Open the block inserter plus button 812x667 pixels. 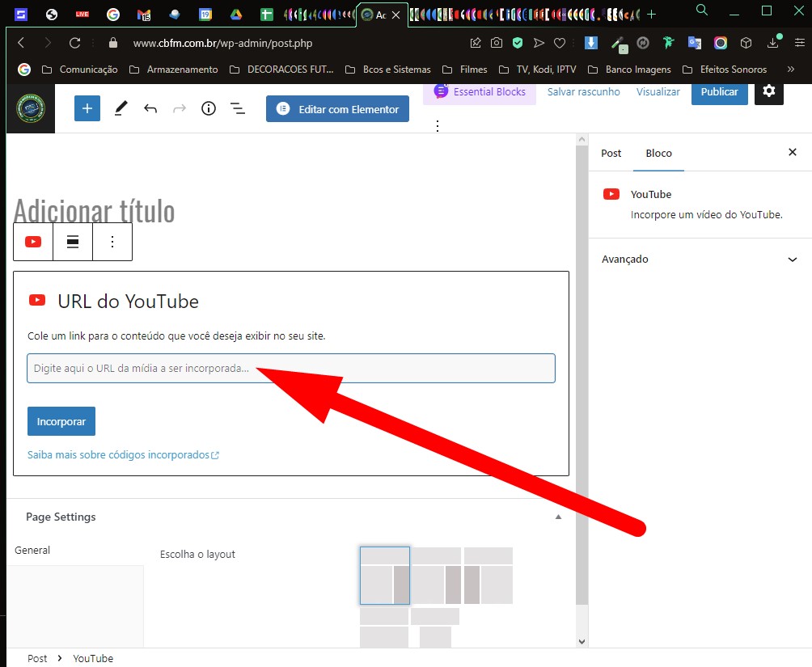pyautogui.click(x=87, y=108)
